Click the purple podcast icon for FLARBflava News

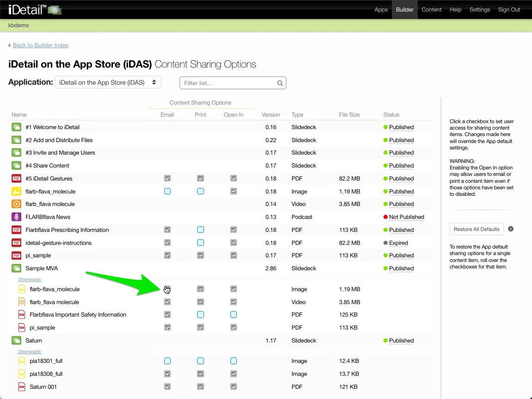point(17,217)
